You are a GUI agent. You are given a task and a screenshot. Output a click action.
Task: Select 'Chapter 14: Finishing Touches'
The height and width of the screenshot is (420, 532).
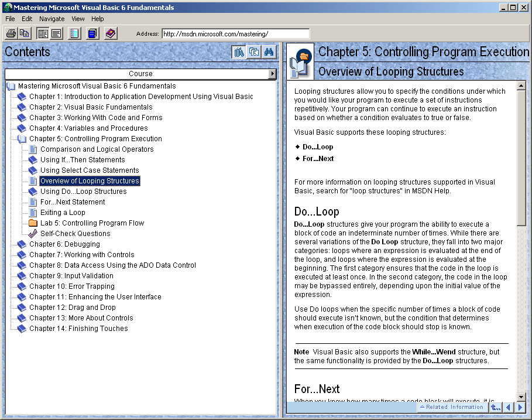pos(78,329)
